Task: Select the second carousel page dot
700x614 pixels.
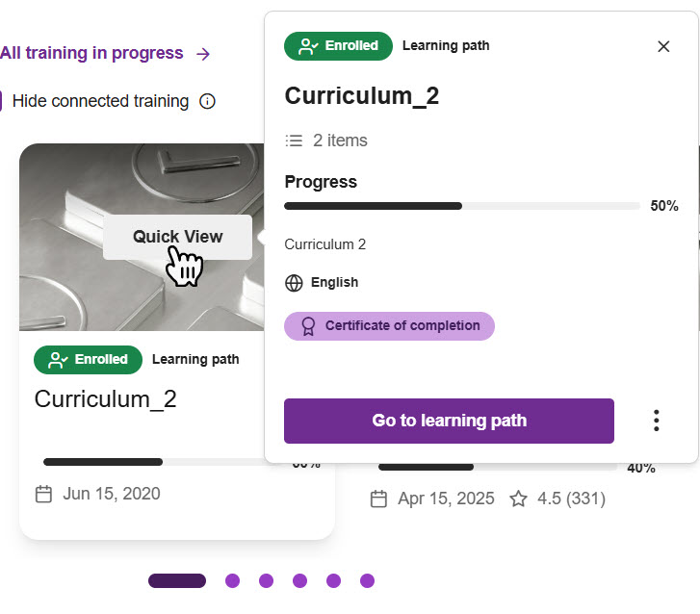Action: tap(232, 580)
